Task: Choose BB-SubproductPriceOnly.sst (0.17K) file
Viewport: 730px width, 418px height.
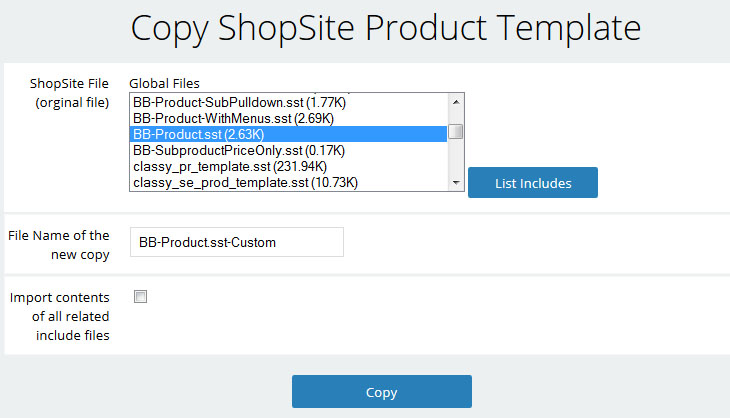Action: tap(288, 150)
